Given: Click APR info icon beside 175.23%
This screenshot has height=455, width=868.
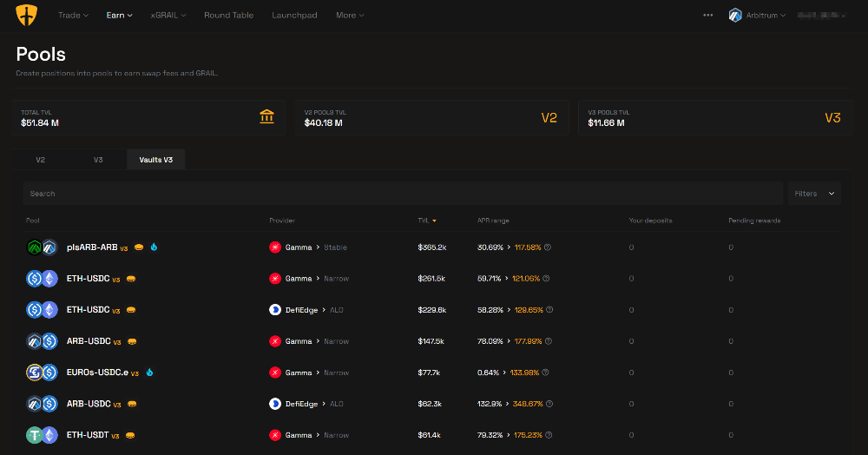Looking at the screenshot, I should (549, 435).
